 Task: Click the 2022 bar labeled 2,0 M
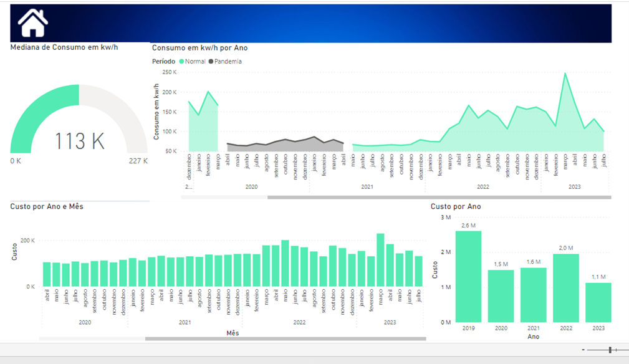(x=565, y=287)
